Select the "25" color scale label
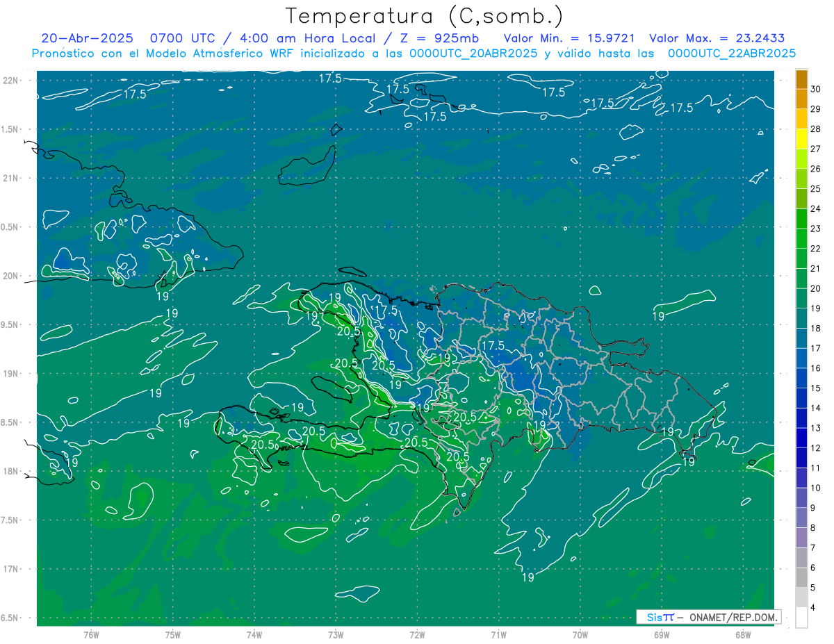Viewport: 834px width, 644px height. 816,189
